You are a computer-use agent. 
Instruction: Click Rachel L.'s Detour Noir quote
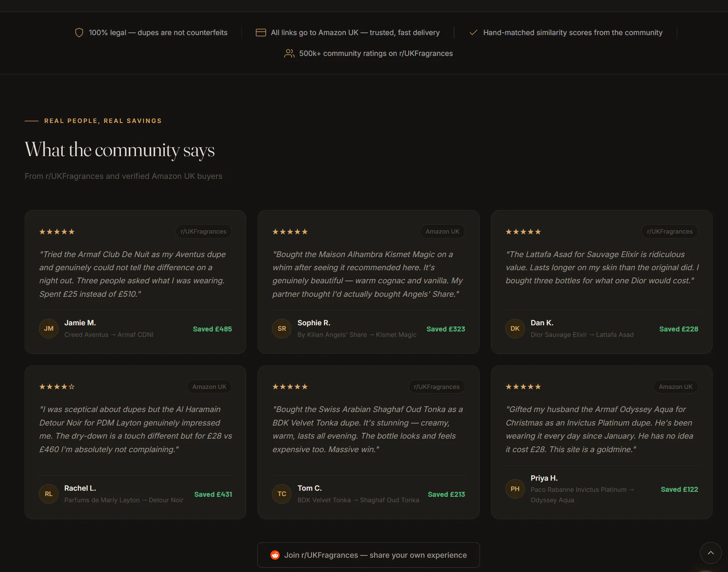click(136, 429)
